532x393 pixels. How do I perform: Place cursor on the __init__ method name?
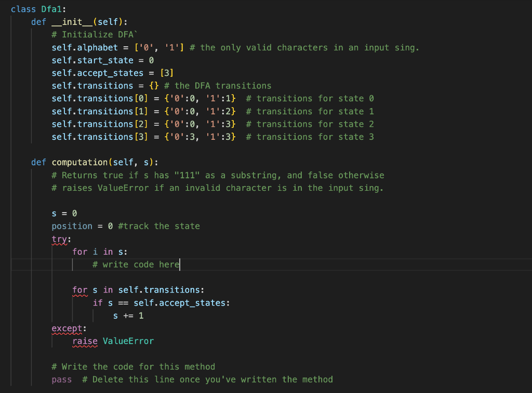[x=73, y=21]
